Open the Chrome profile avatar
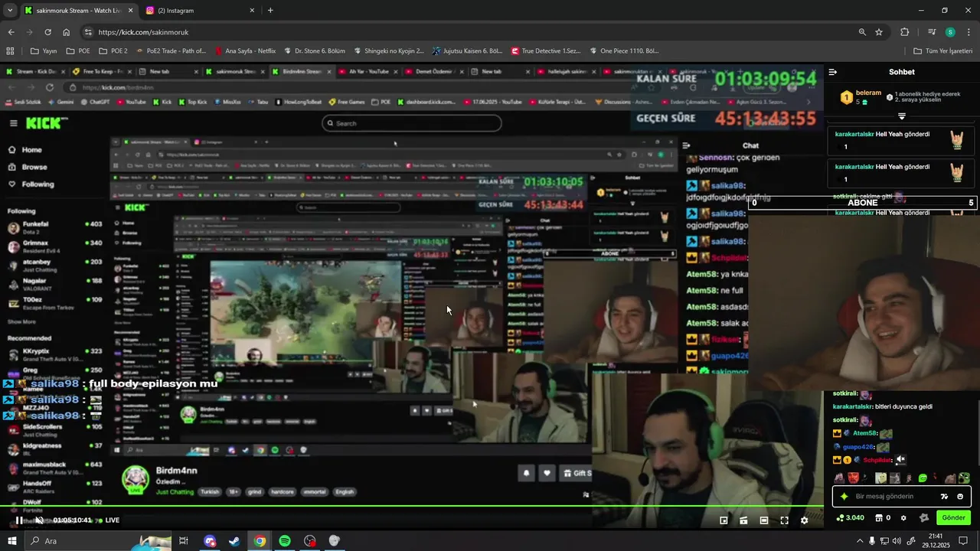 [950, 32]
